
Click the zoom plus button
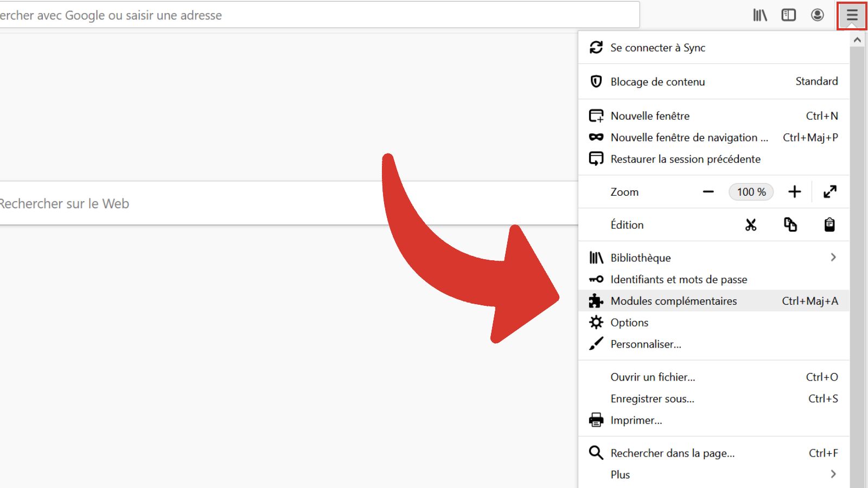[794, 191]
